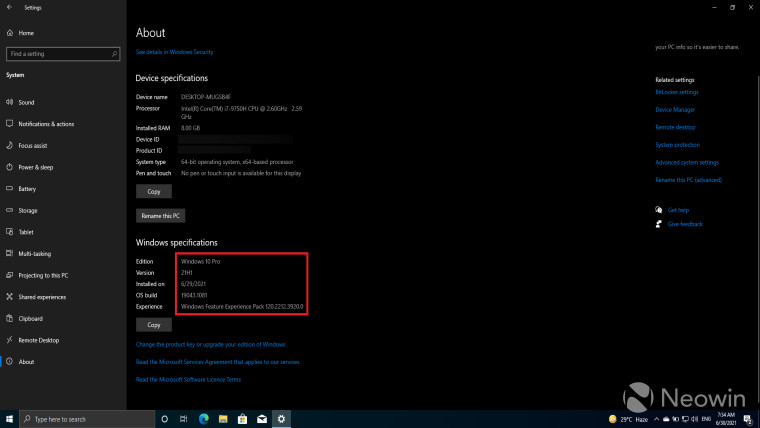This screenshot has width=760, height=428.
Task: Open BitLocker settings link
Action: (x=677, y=92)
